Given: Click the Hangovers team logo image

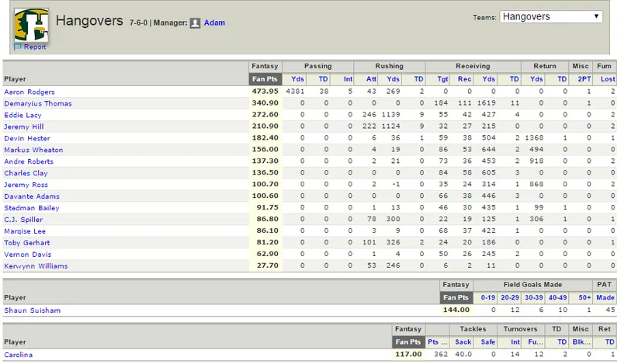Looking at the screenshot, I should click(31, 25).
